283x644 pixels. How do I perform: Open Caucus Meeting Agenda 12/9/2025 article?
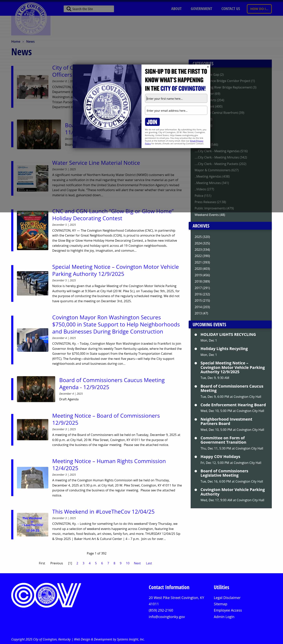pyautogui.click(x=112, y=383)
